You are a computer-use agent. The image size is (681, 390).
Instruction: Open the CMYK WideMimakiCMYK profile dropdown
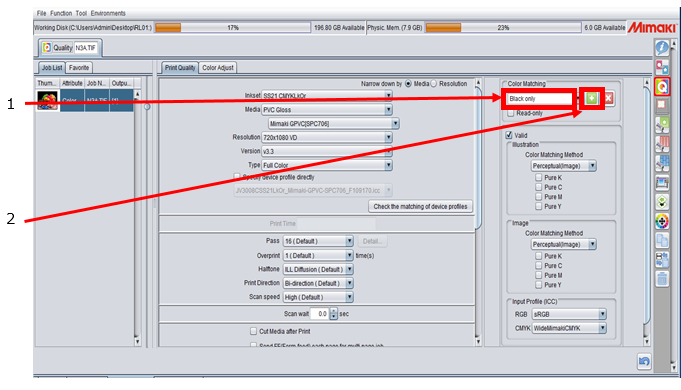click(x=569, y=328)
